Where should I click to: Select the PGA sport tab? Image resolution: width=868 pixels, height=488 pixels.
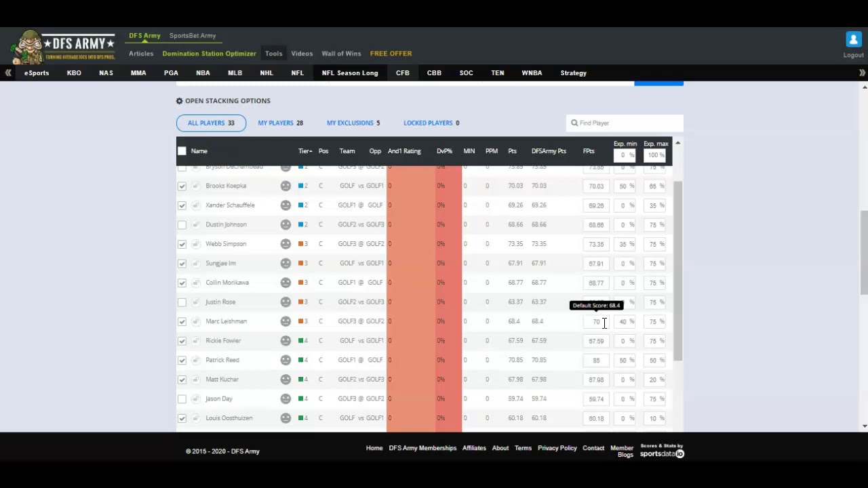pos(171,73)
